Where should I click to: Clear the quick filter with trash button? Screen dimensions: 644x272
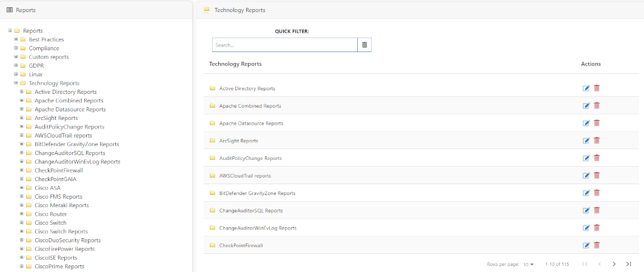[x=364, y=45]
